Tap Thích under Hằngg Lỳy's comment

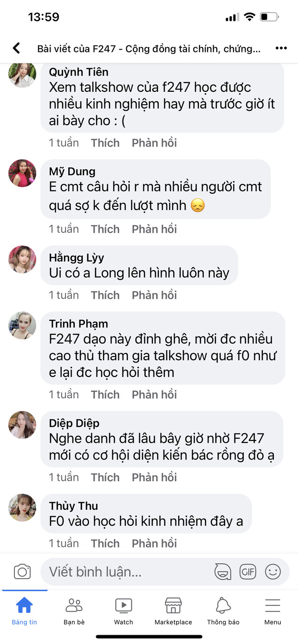click(x=105, y=295)
